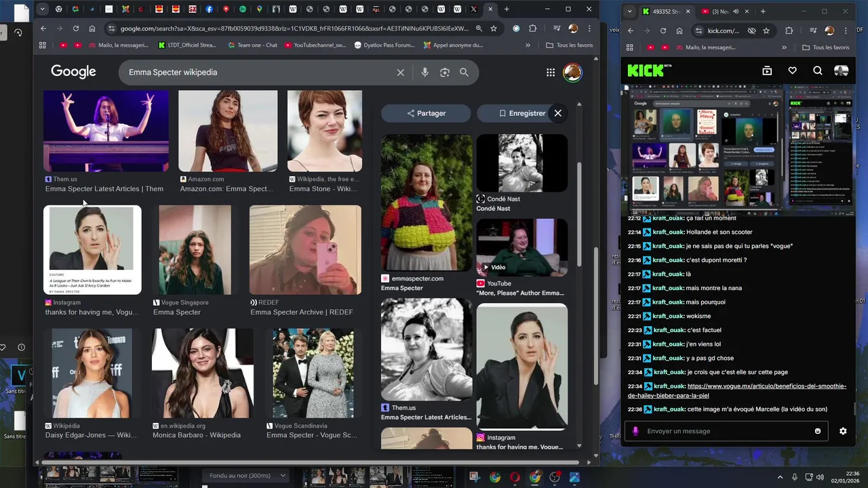Reload the Kick page
This screenshot has height=488, width=868.
(x=663, y=30)
